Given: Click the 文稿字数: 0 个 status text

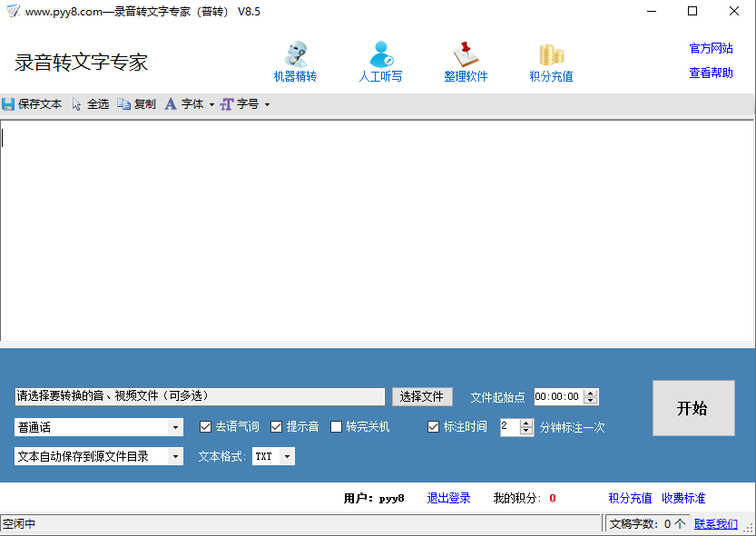Looking at the screenshot, I should coord(647,523).
